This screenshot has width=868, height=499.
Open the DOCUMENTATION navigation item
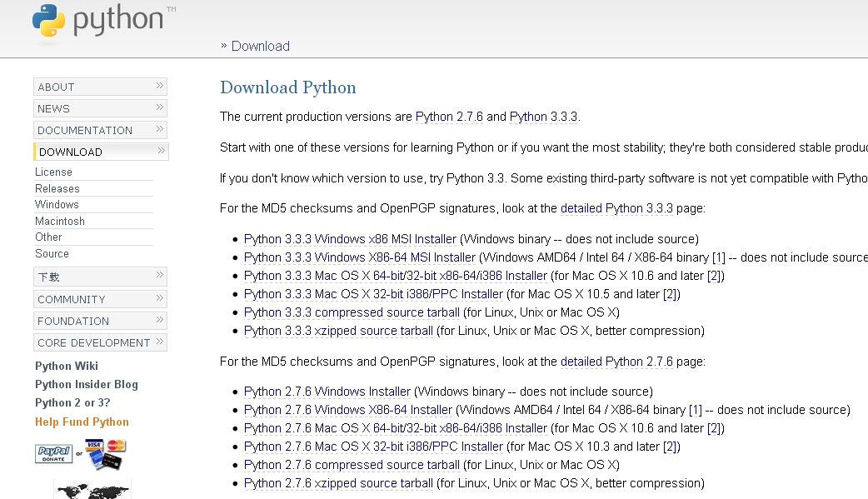pos(100,130)
